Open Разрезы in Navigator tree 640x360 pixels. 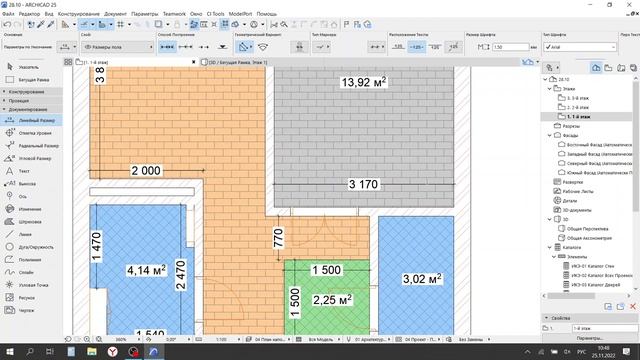(571, 126)
